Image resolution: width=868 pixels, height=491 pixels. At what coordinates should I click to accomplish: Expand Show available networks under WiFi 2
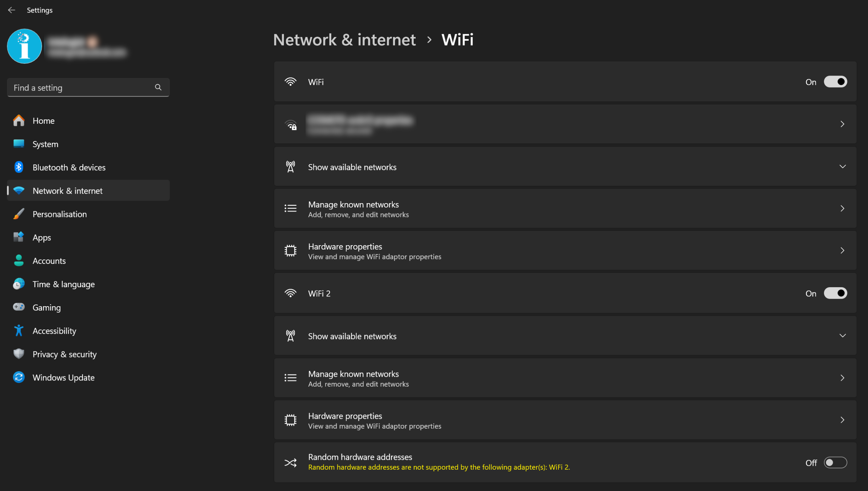[842, 336]
